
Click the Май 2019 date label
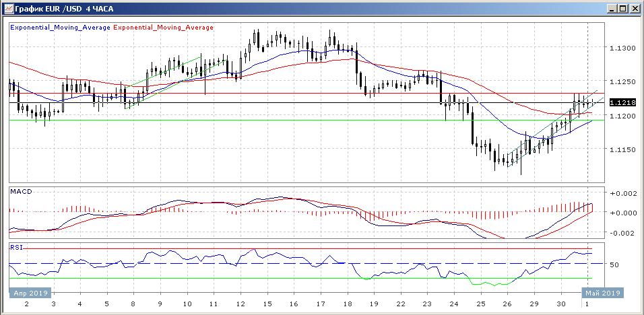(x=602, y=293)
